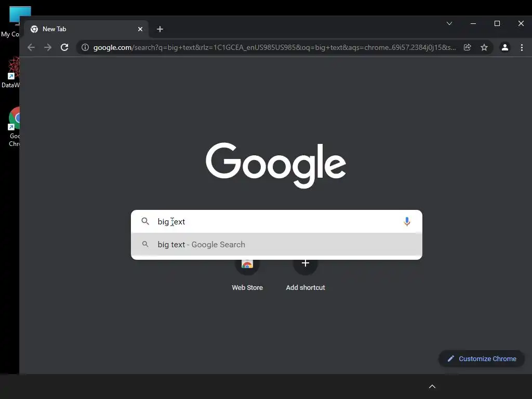Click the Customize Chrome button
The width and height of the screenshot is (532, 399).
pyautogui.click(x=482, y=358)
